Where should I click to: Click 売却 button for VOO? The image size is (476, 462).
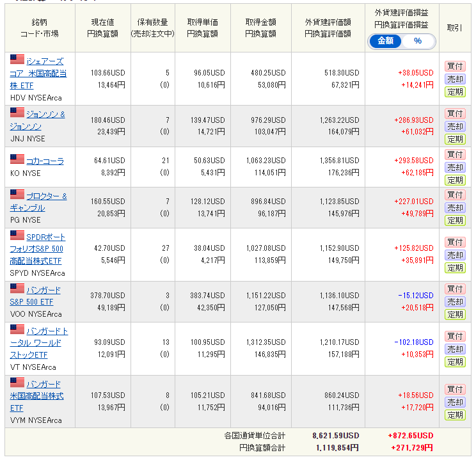tap(455, 302)
